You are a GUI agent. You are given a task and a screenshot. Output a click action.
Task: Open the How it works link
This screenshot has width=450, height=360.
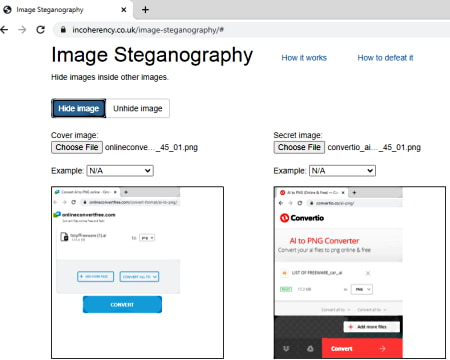(304, 58)
